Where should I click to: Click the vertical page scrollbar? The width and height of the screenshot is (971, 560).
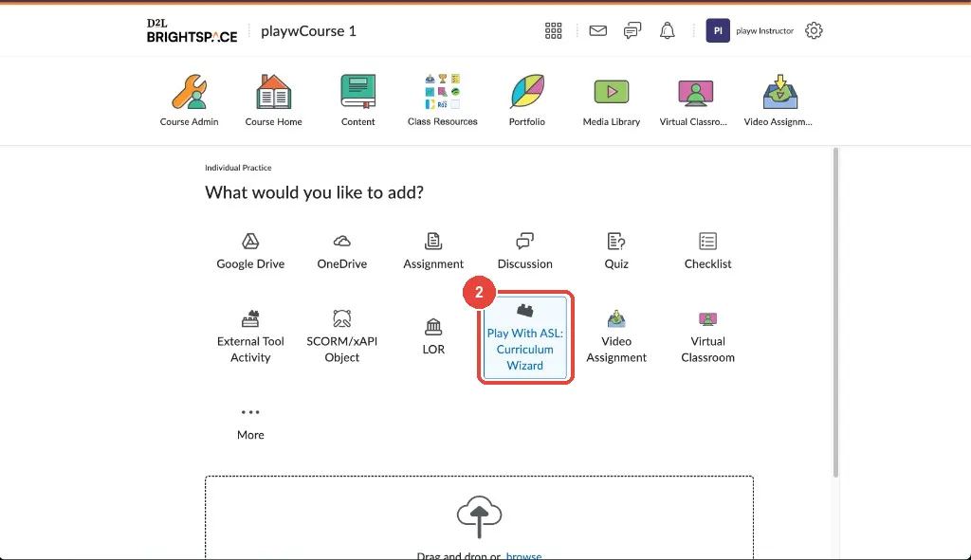(835, 313)
